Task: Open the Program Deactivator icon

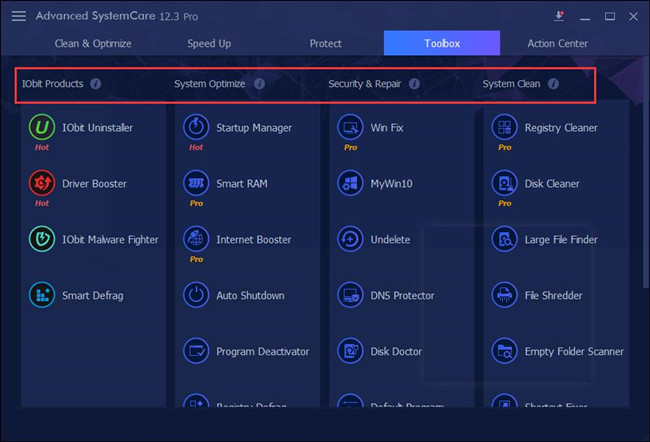Action: 196,351
